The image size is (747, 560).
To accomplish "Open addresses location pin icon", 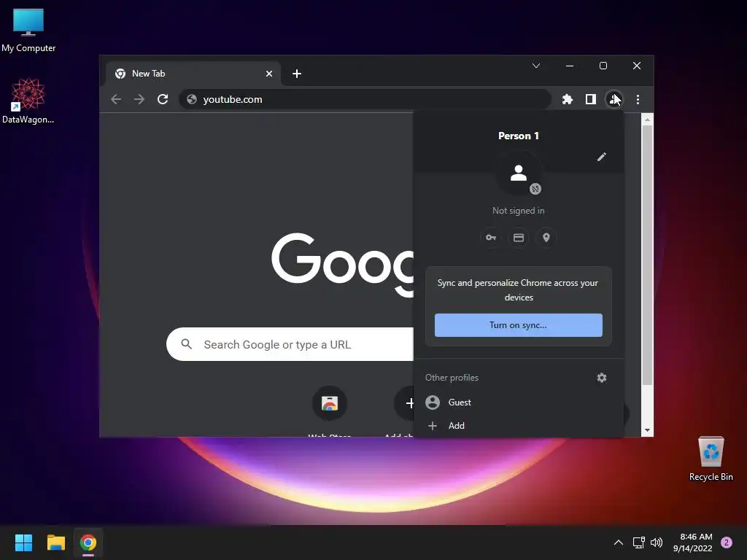I will pos(546,237).
